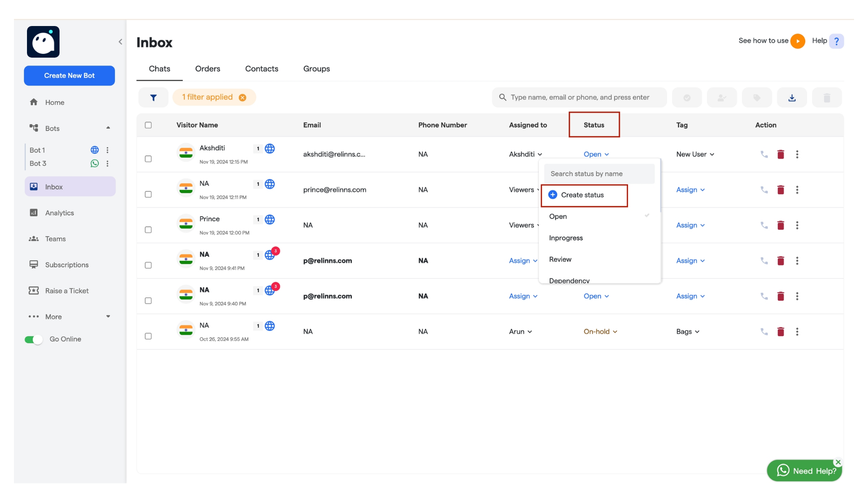The image size is (868, 502).
Task: Delete the prince@relinns.com chat
Action: tap(781, 190)
